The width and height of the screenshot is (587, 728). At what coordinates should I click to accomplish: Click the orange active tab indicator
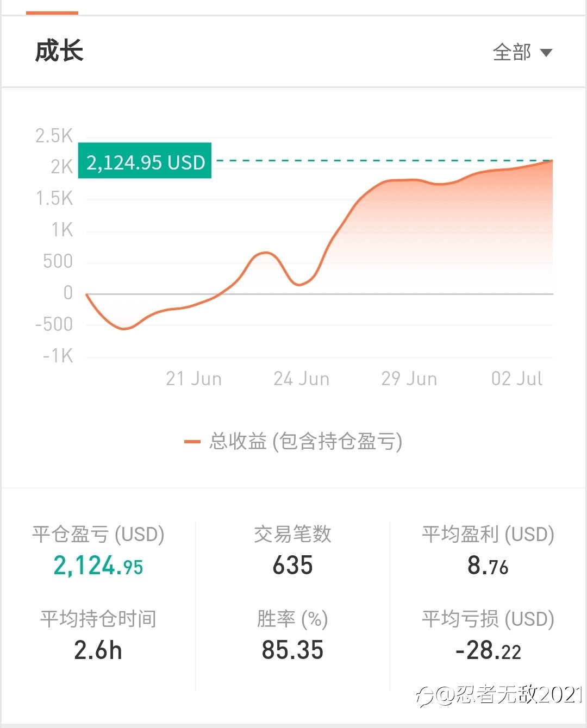(52, 12)
